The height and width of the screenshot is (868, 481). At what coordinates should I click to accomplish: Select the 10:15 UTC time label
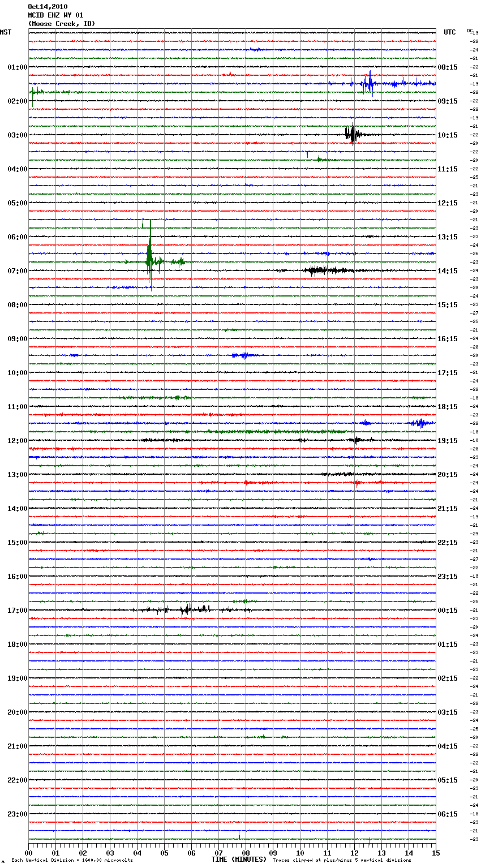click(x=448, y=135)
